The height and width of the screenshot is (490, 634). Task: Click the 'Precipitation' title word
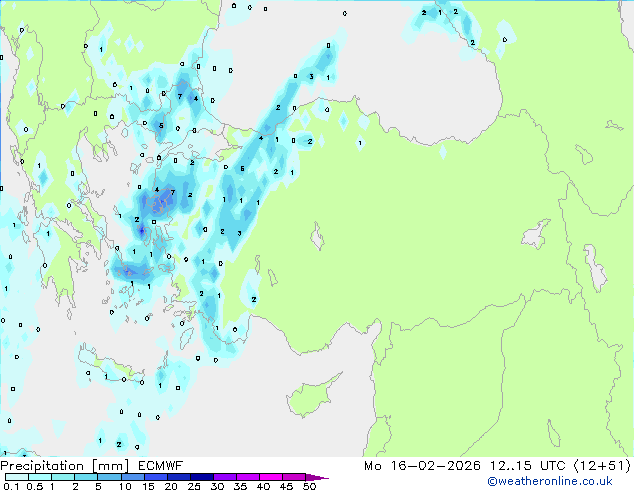click(x=42, y=466)
